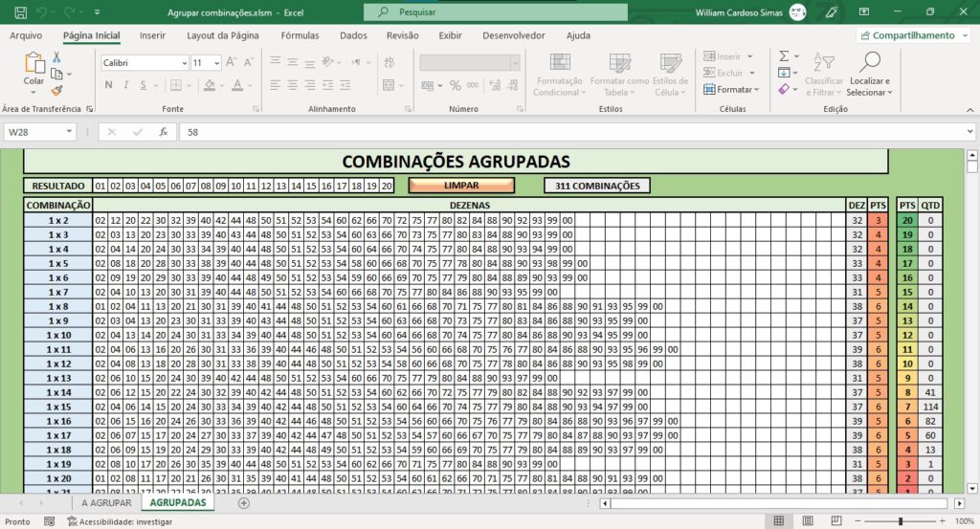Click the formula bar fx insert function icon
The image size is (980, 529).
[163, 132]
